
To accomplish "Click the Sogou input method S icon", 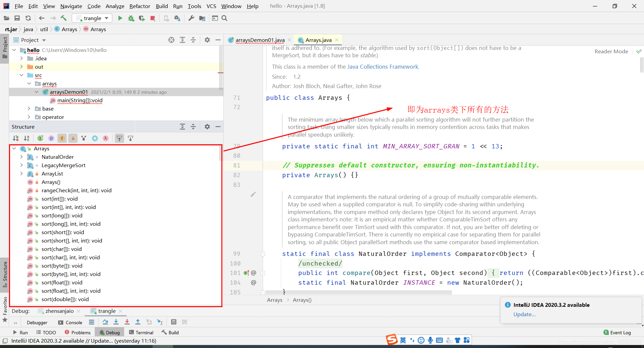I will [391, 340].
